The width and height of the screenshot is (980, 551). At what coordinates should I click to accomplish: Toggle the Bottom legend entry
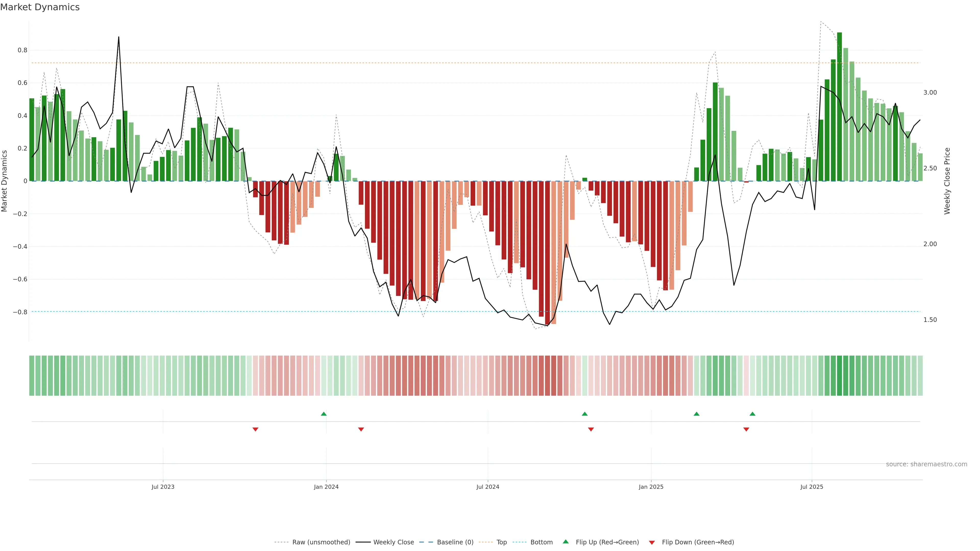[x=541, y=542]
